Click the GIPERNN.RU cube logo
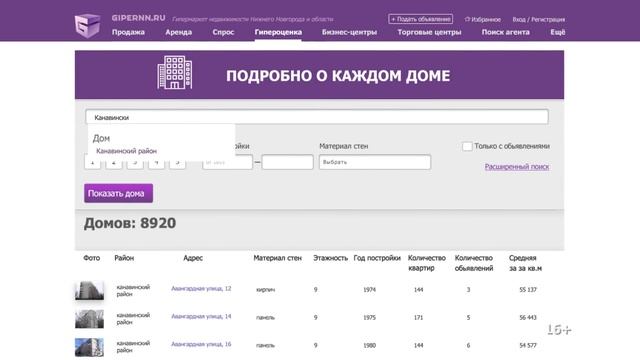The height and width of the screenshot is (360, 640). pos(87,25)
